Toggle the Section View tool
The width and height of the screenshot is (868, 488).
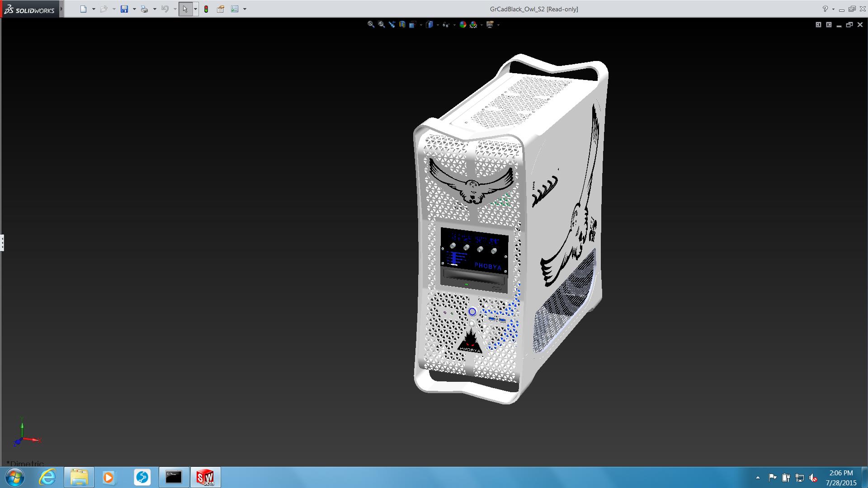[x=402, y=24]
